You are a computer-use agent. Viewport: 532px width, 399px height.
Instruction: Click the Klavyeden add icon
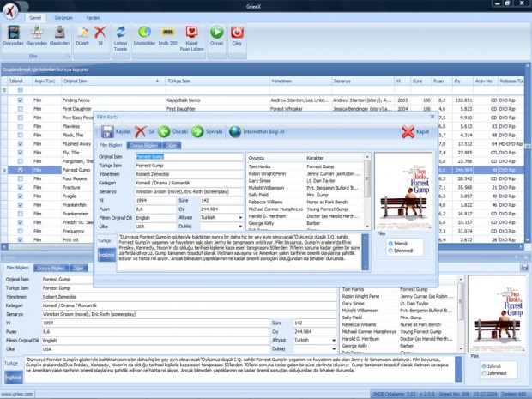pos(37,33)
